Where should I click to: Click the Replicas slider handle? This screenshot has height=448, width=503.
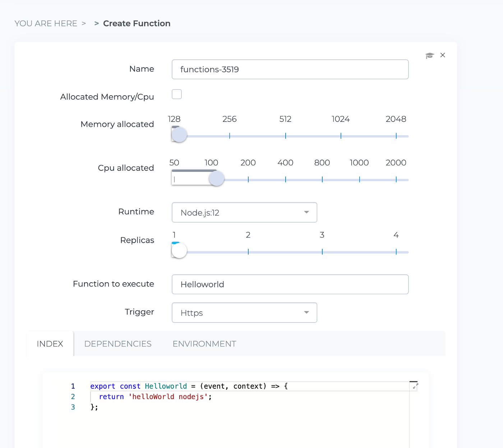[179, 251]
